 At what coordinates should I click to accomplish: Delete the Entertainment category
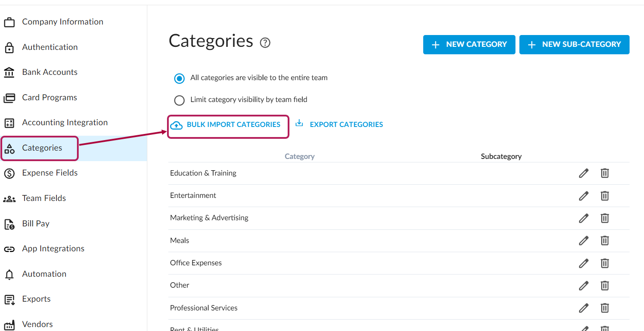point(604,196)
